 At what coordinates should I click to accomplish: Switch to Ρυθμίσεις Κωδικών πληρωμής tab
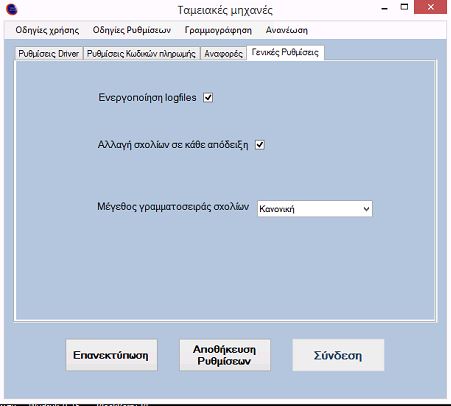click(x=141, y=54)
